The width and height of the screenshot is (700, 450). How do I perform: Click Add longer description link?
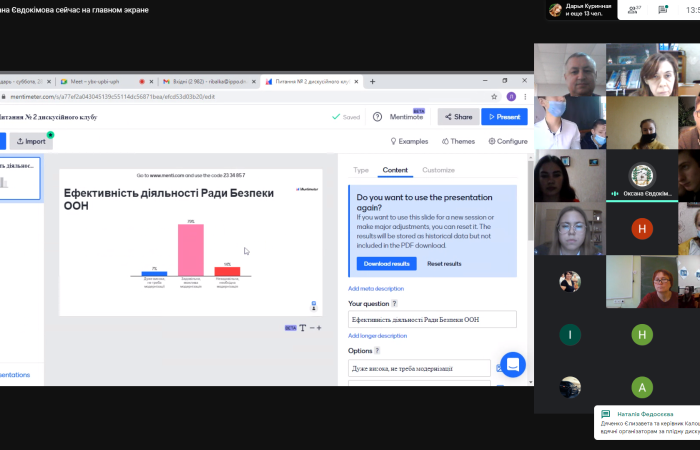[x=377, y=336]
